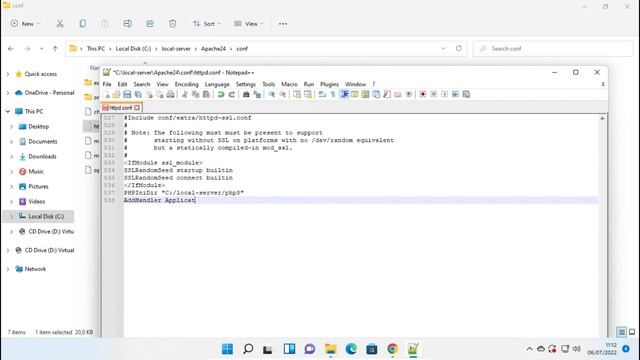
Task: Click the Notepad++ vertical scrollbar up arrow
Action: [602, 118]
